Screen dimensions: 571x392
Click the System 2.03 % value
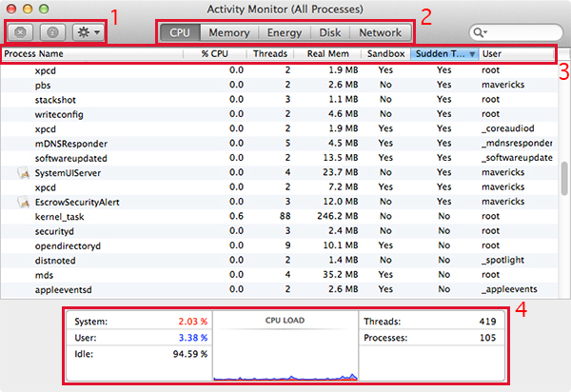click(192, 322)
